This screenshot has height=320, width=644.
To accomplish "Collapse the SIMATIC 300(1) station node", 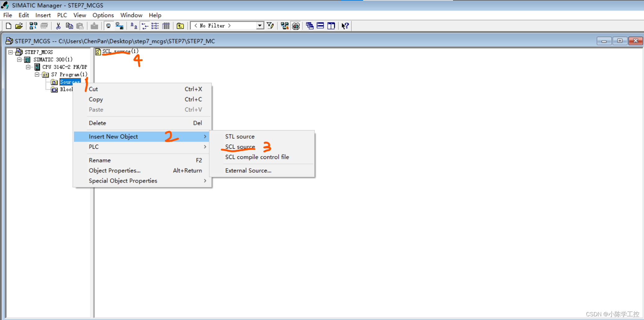I will [x=19, y=59].
